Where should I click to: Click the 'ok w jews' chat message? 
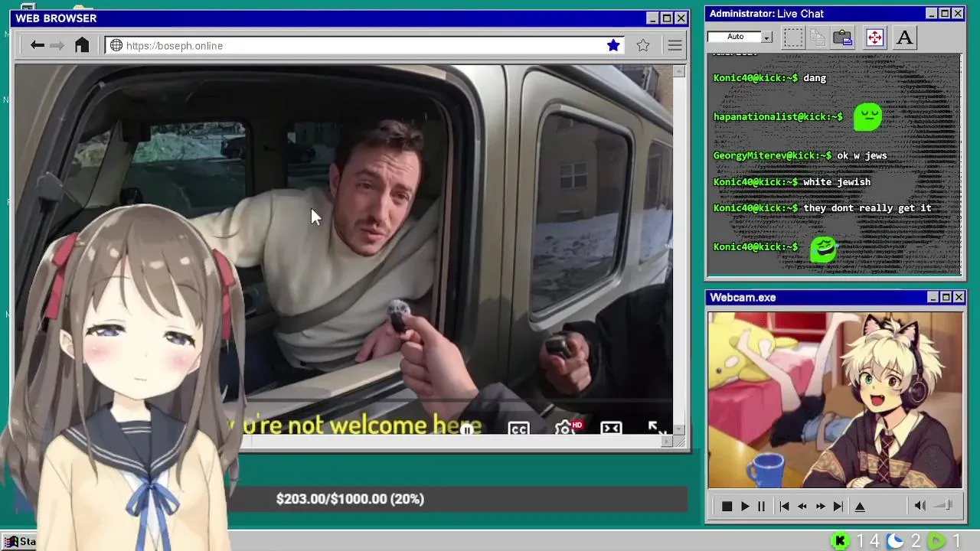862,156
